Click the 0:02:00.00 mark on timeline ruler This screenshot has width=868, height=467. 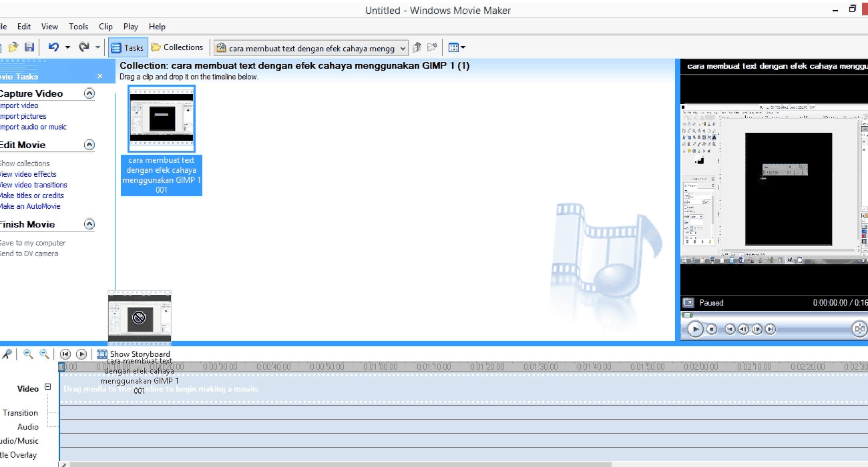pyautogui.click(x=700, y=367)
